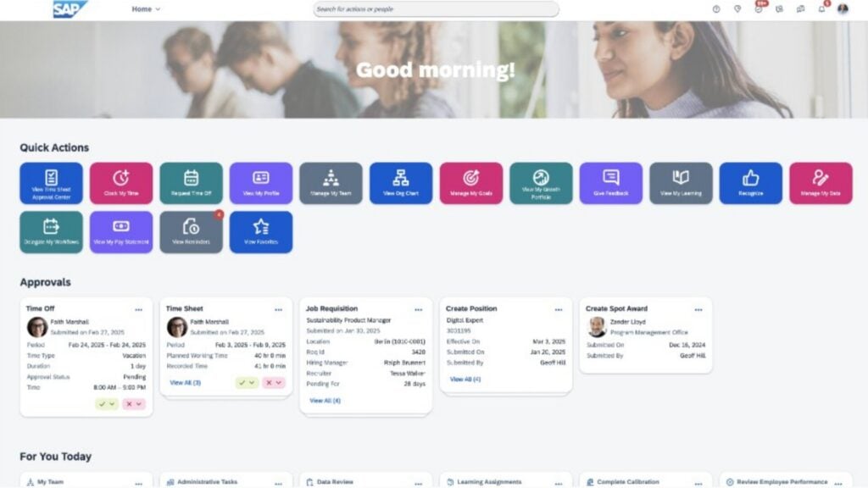Open the user profile avatar menu
This screenshot has height=488, width=868.
point(843,8)
